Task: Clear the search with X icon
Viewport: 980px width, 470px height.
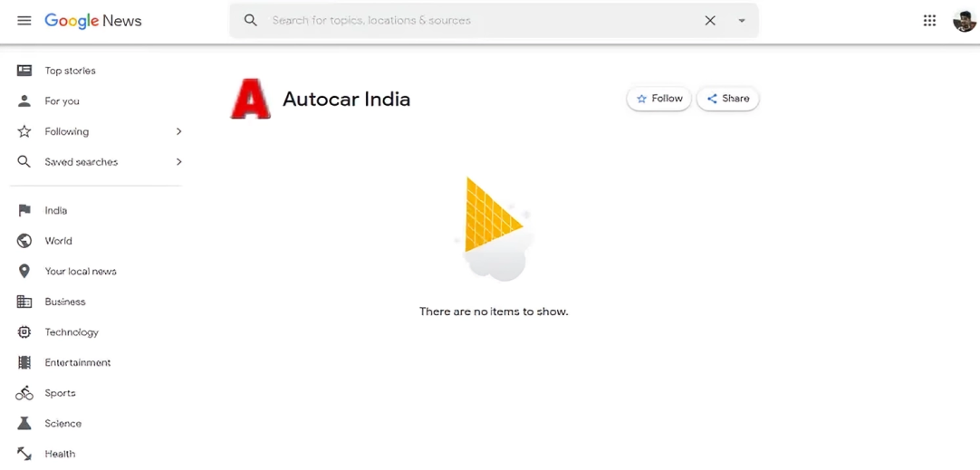Action: 710,20
